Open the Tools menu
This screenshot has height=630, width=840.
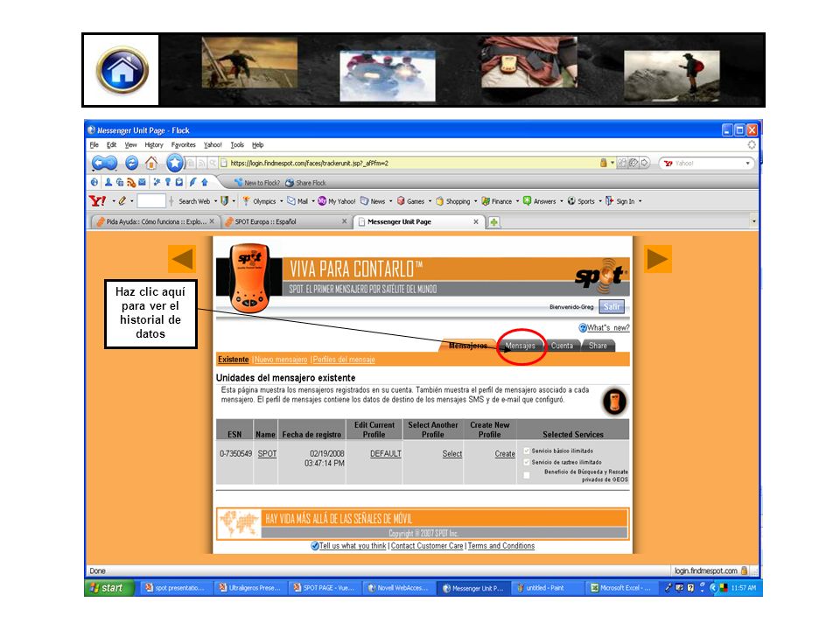coord(237,144)
